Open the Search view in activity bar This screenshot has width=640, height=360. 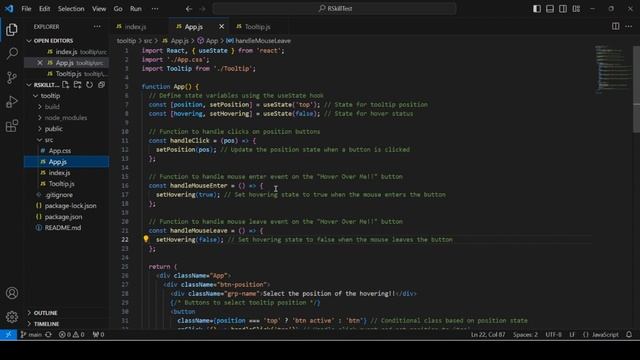(12, 53)
